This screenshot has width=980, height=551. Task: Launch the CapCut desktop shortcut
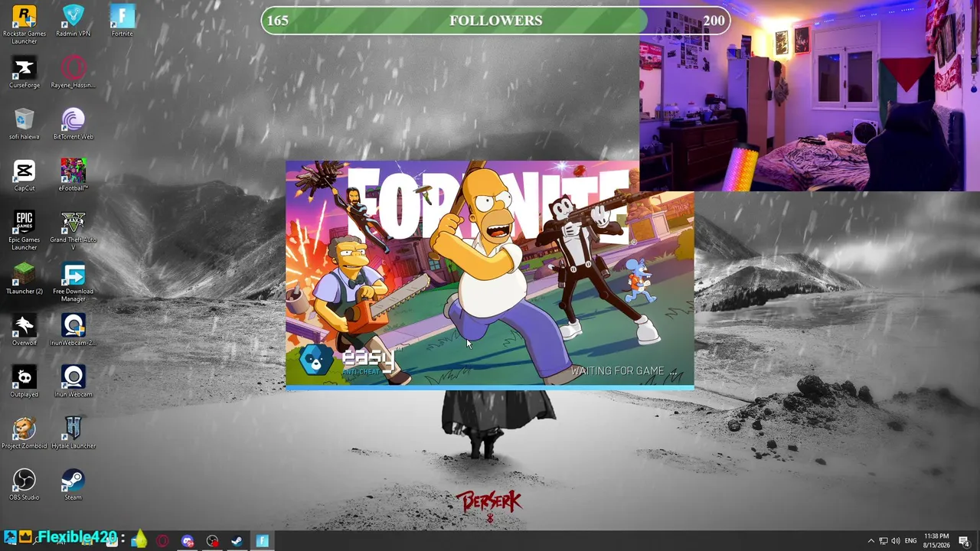point(24,175)
